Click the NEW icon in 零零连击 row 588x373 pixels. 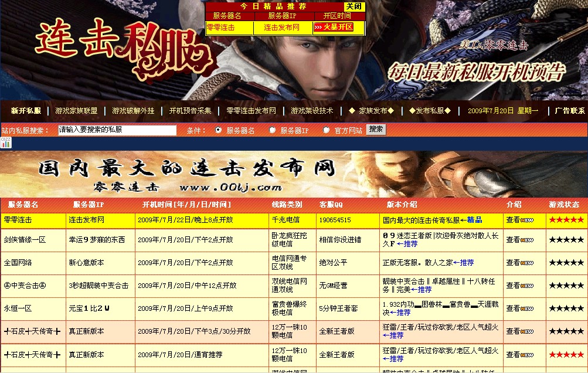point(527,220)
